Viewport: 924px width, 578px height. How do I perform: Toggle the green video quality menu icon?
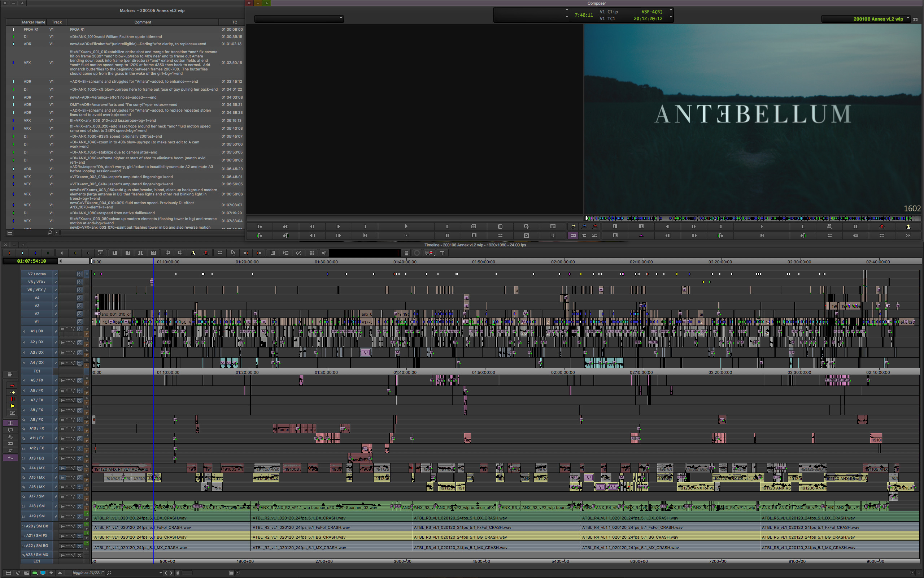tap(35, 573)
